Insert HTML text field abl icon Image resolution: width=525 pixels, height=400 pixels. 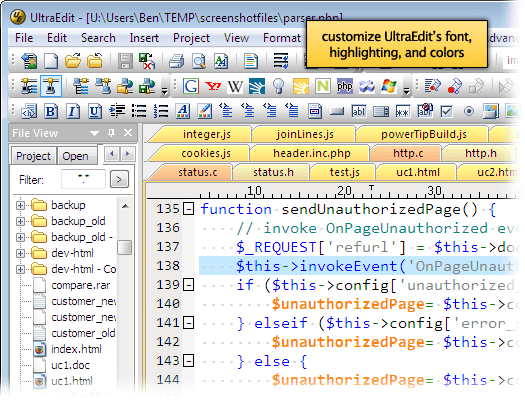(359, 111)
